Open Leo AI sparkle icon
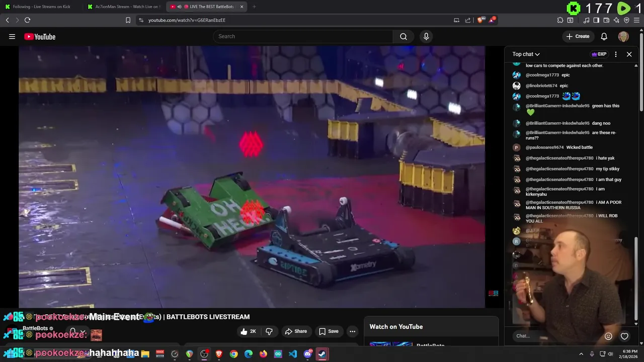 [x=616, y=20]
